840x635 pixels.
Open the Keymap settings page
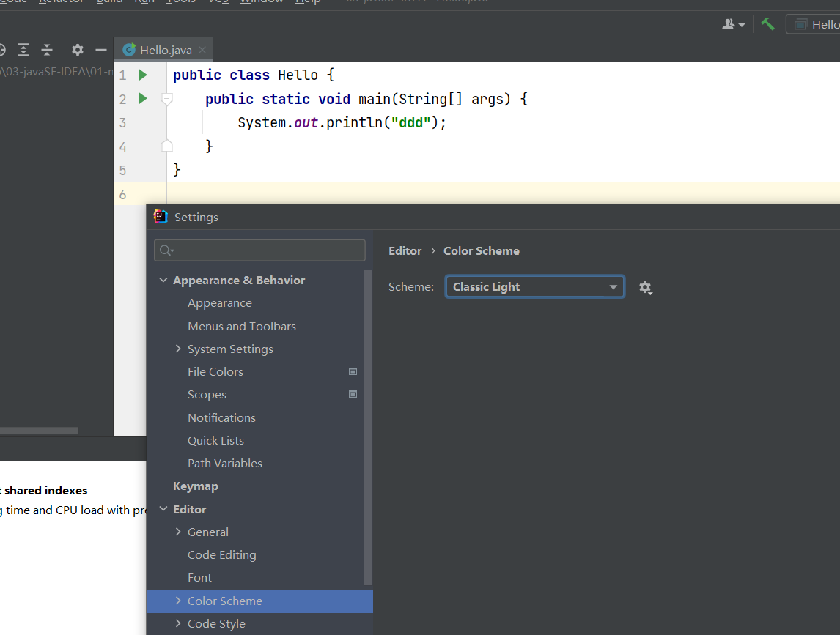click(x=196, y=486)
